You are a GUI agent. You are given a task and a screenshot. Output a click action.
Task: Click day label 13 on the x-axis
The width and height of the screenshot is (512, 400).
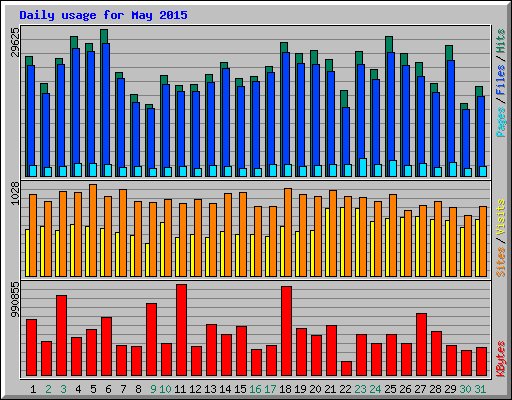[210, 389]
